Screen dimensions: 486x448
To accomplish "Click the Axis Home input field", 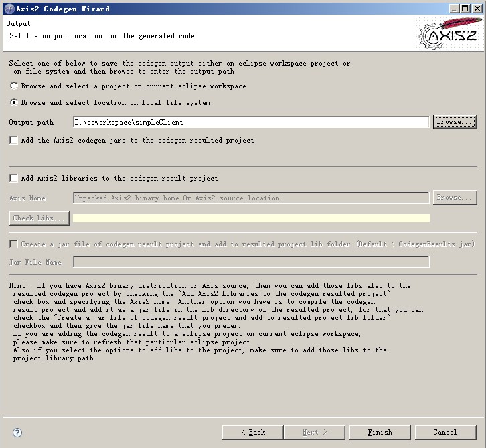I will [251, 198].
